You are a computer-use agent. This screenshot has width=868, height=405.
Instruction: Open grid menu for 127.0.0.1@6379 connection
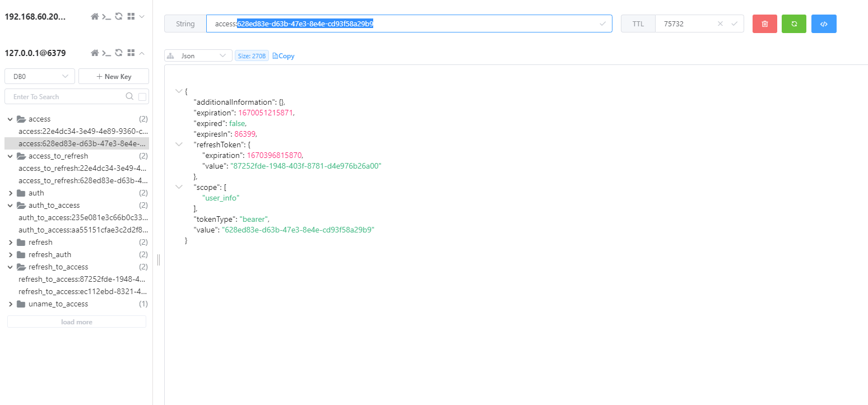(131, 53)
